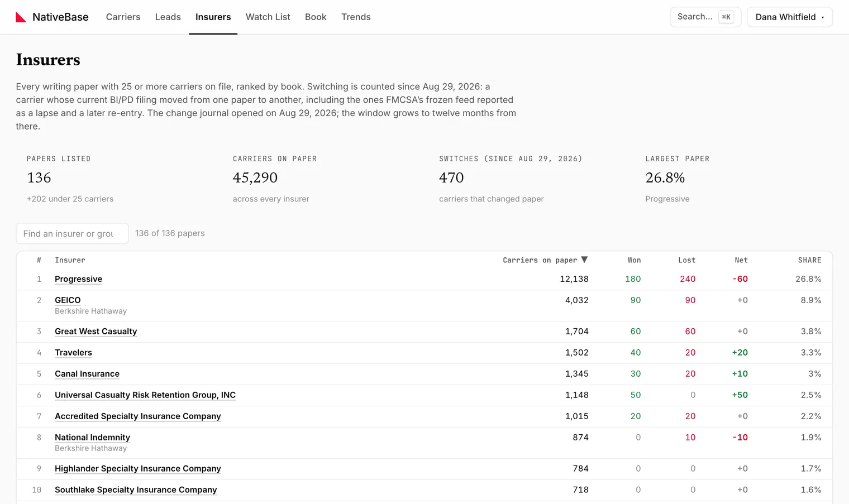
Task: Sort the table by Net column
Action: [741, 260]
